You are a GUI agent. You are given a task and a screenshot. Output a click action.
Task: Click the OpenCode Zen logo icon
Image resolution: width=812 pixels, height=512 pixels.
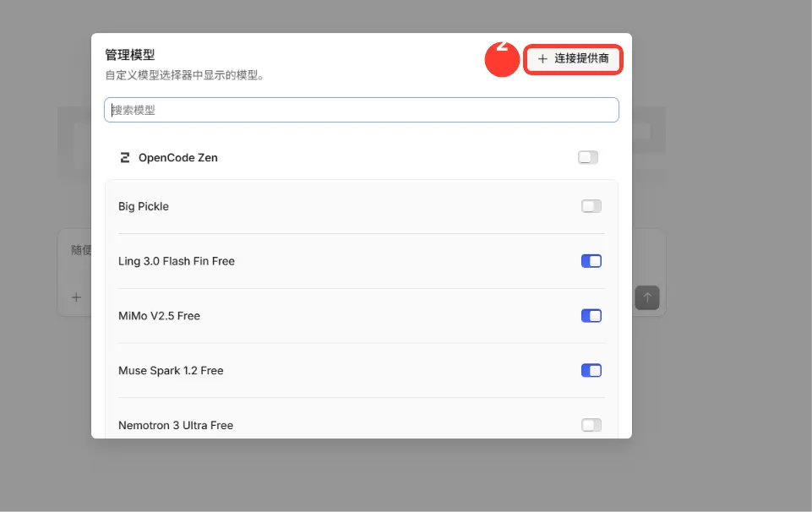point(125,157)
